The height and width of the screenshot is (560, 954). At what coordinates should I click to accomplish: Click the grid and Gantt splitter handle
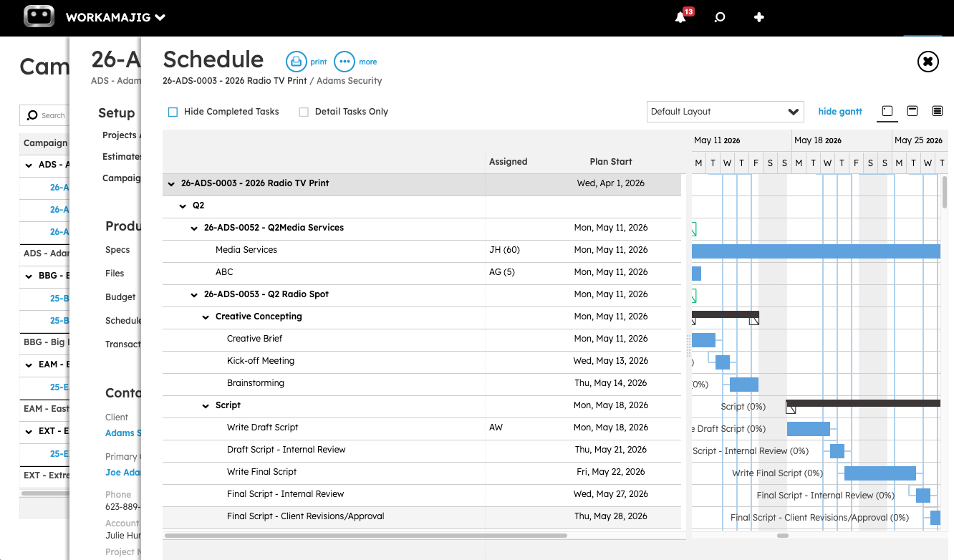pos(689,346)
